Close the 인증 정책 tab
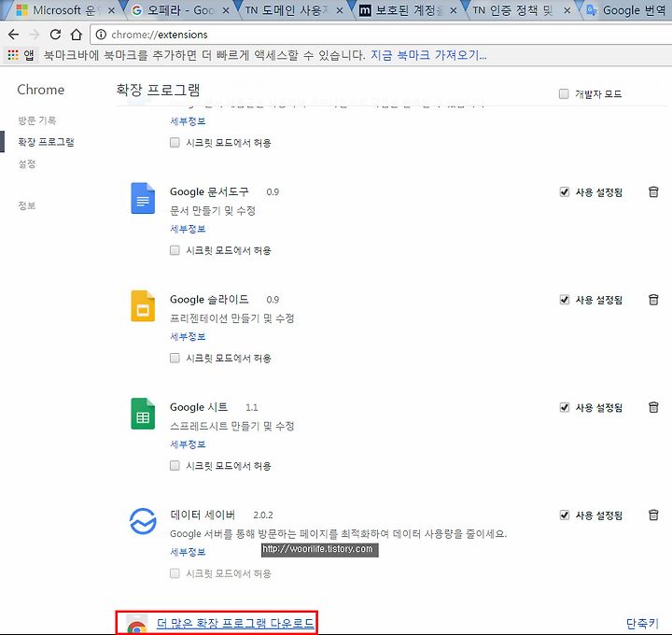Viewport: 672px width, 635px height. [567, 10]
